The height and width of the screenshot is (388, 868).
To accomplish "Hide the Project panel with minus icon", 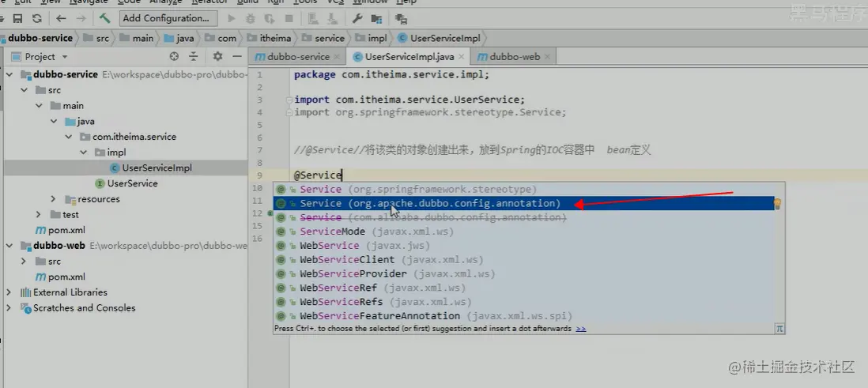I will 237,56.
